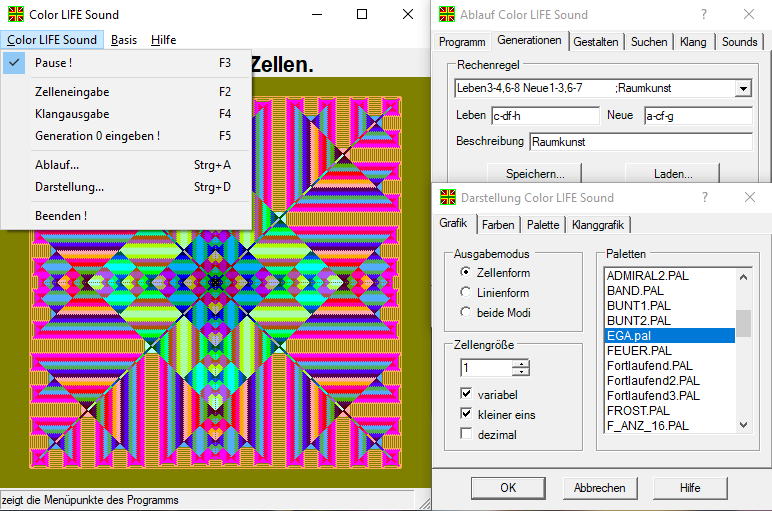
Task: Close the Ablauf Color LIFE Sound dialog
Action: pyautogui.click(x=749, y=14)
